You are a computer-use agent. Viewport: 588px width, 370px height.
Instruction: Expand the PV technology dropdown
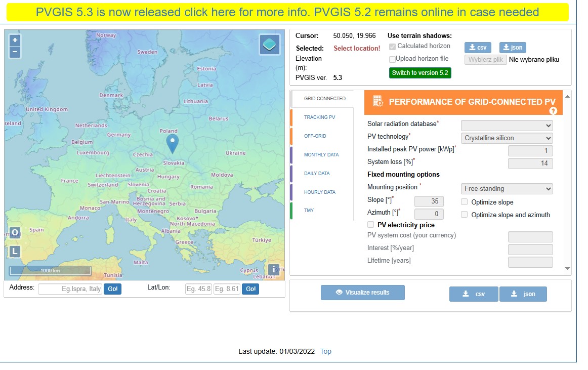pyautogui.click(x=507, y=138)
